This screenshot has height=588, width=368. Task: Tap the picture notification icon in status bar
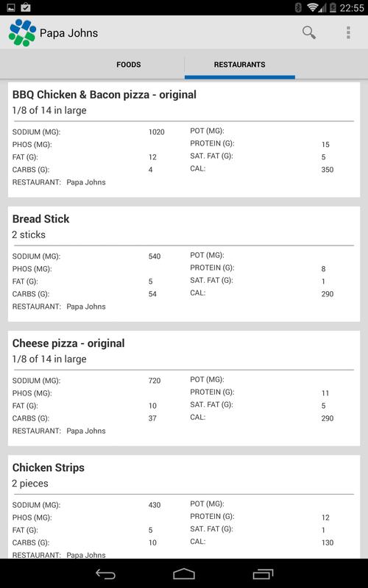point(11,7)
